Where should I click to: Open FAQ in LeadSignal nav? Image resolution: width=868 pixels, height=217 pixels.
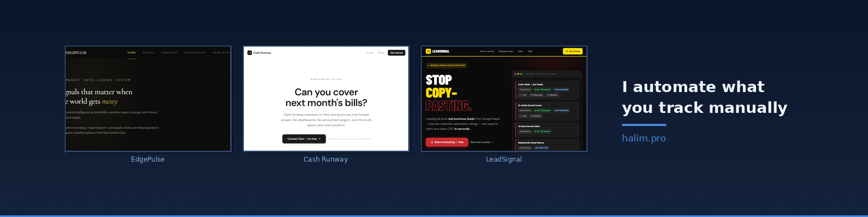(x=530, y=52)
